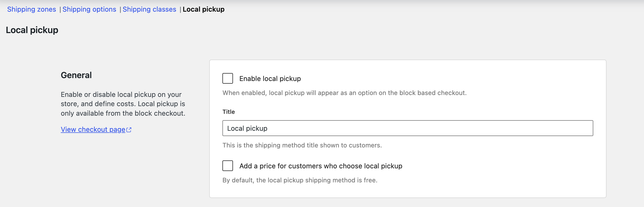
Task: Open Shipping classes from the breadcrumb navigation
Action: (x=150, y=9)
